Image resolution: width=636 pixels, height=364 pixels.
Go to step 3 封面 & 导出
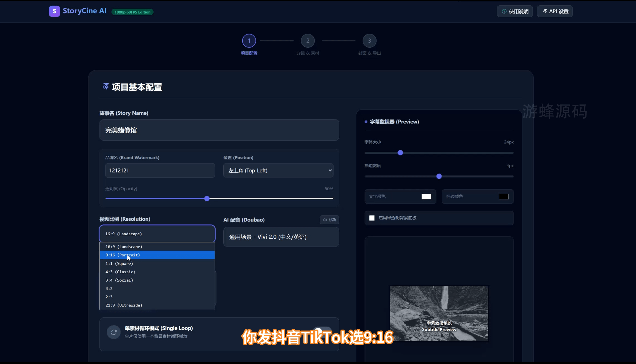point(369,41)
